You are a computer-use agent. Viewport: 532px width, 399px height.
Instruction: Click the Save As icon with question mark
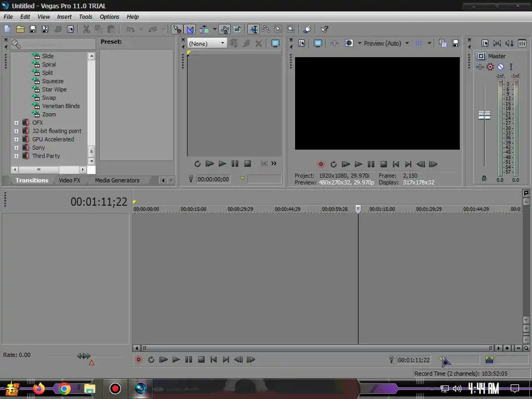tap(45, 29)
